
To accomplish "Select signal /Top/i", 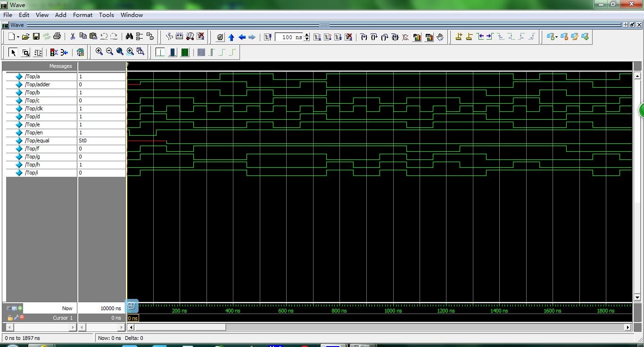I will (32, 173).
